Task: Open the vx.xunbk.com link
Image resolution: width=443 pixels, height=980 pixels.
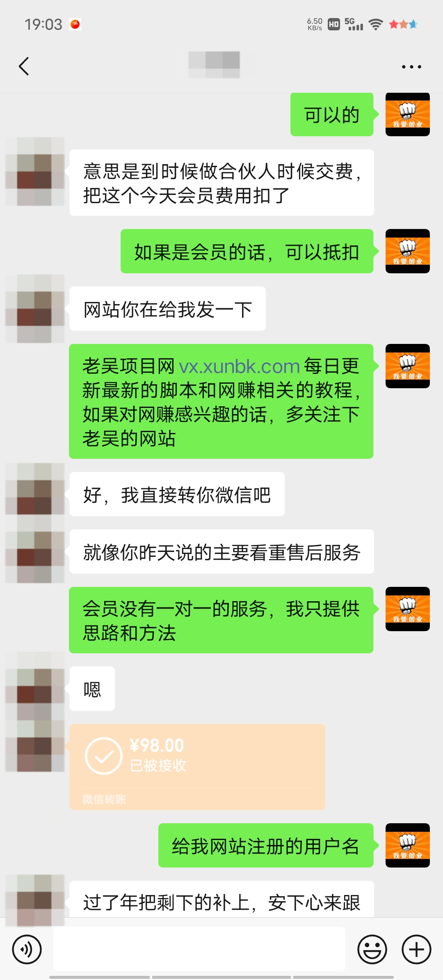Action: (240, 366)
